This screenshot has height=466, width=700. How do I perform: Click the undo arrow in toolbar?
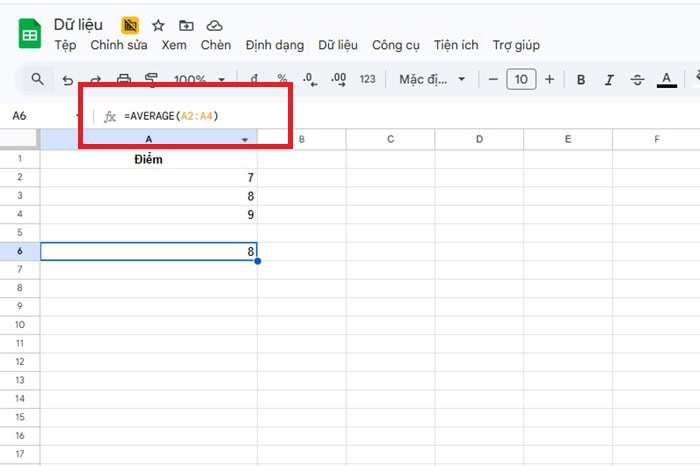pyautogui.click(x=67, y=79)
